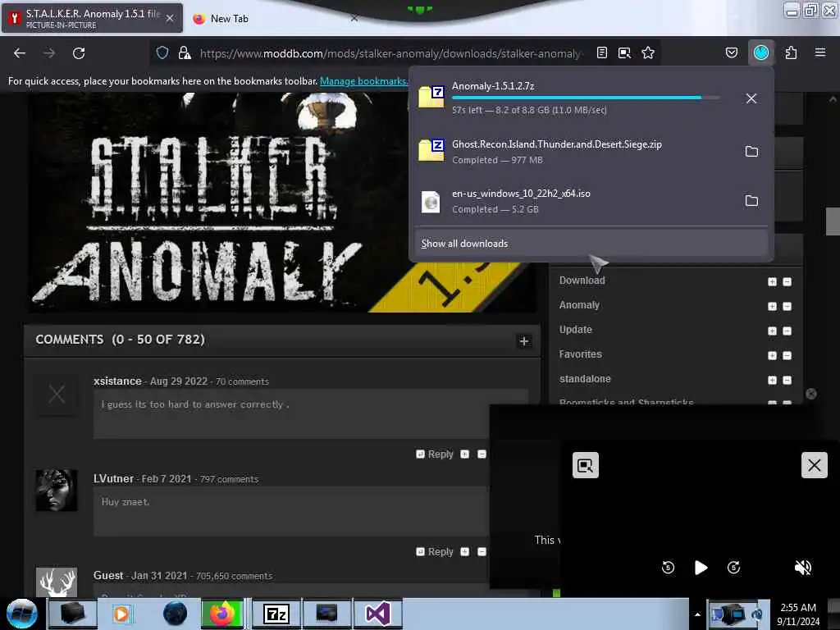Show Ghost Recon zip in folder
The width and height of the screenshot is (840, 630).
(751, 152)
